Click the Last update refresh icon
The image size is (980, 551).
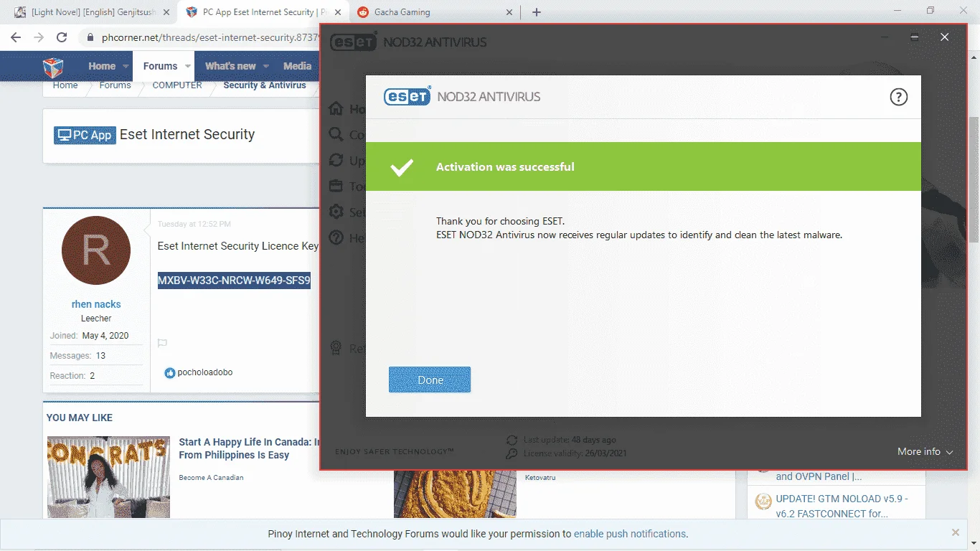click(x=512, y=440)
